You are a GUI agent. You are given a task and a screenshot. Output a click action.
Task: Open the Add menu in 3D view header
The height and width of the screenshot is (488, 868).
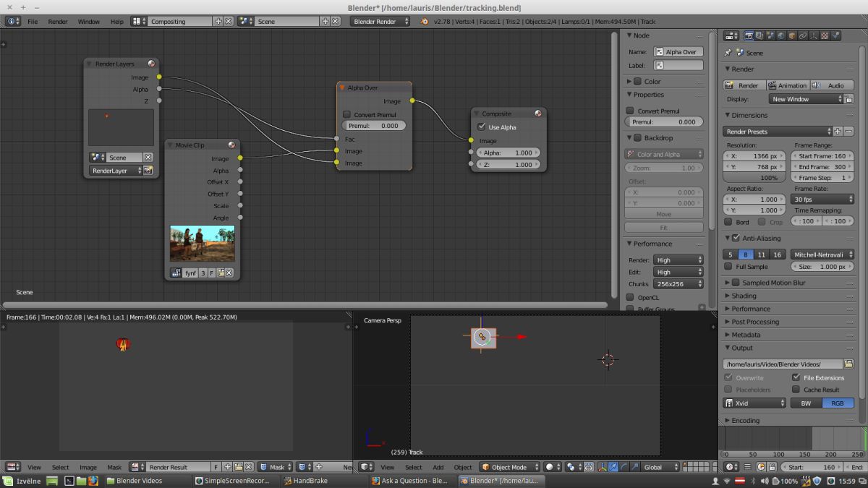(438, 467)
